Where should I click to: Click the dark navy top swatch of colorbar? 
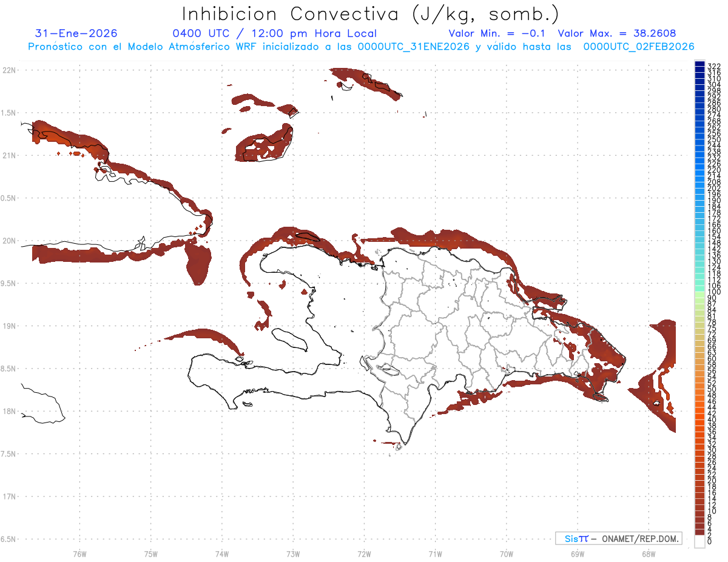coord(699,64)
